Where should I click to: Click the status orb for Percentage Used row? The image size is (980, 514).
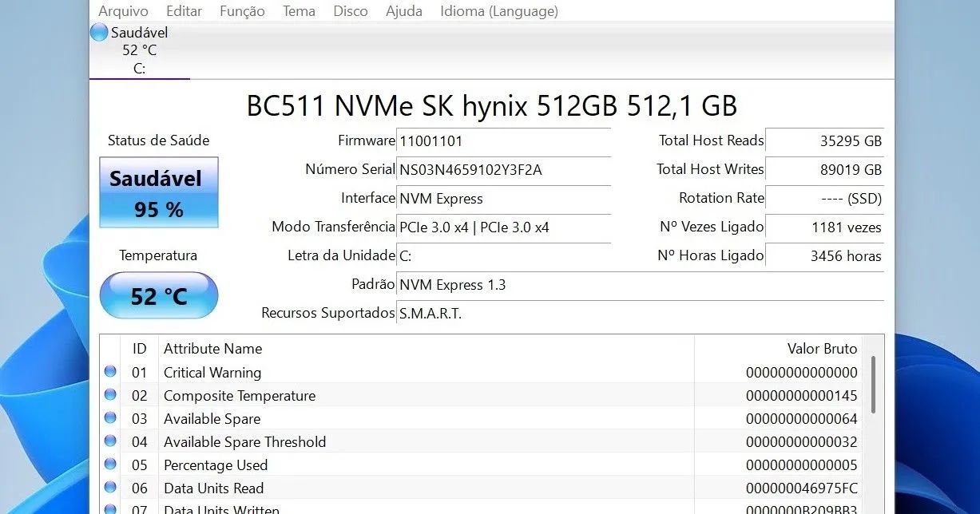(110, 465)
